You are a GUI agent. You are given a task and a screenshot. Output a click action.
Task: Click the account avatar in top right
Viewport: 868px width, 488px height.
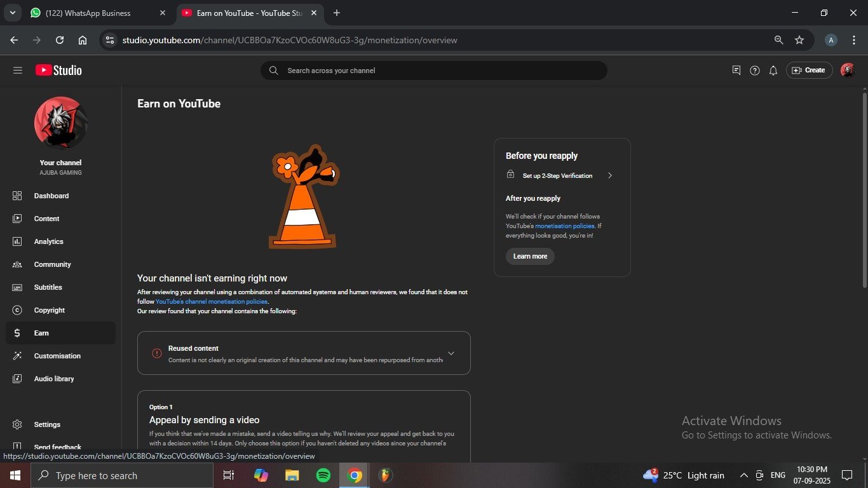pyautogui.click(x=847, y=71)
